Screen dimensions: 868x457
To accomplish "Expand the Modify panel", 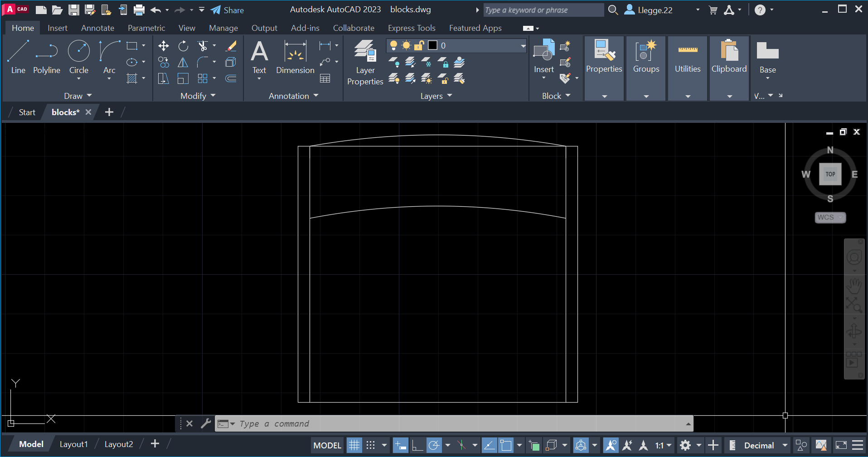I will point(198,96).
